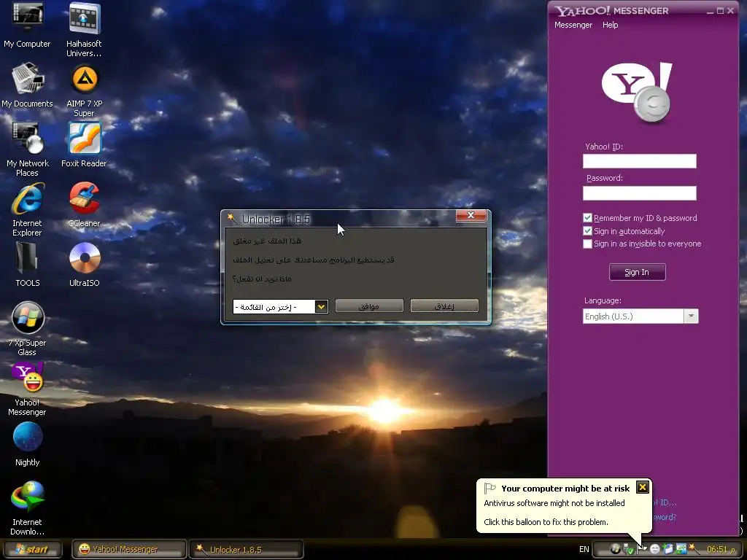The width and height of the screenshot is (747, 560).
Task: Launch the AIMP 7 XP Super icon
Action: tap(84, 90)
